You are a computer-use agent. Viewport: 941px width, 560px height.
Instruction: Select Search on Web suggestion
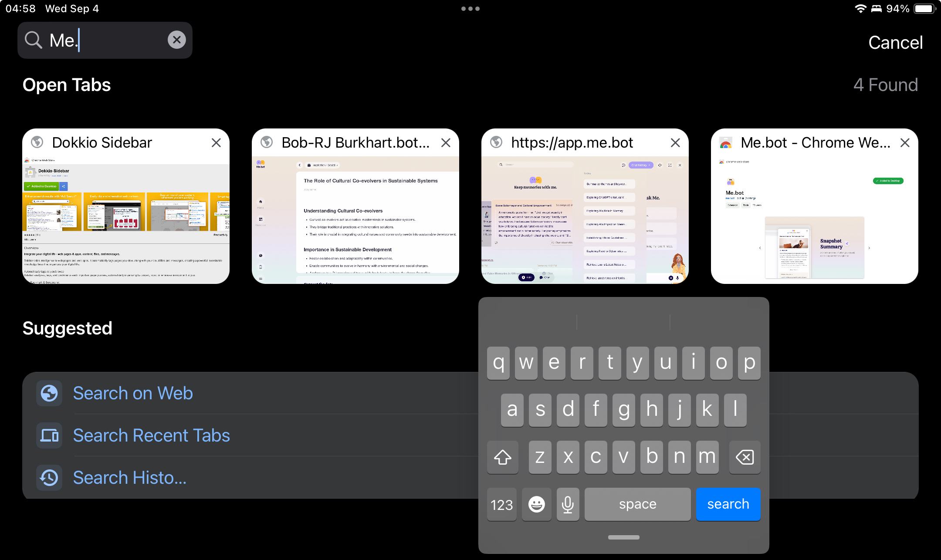click(x=132, y=393)
